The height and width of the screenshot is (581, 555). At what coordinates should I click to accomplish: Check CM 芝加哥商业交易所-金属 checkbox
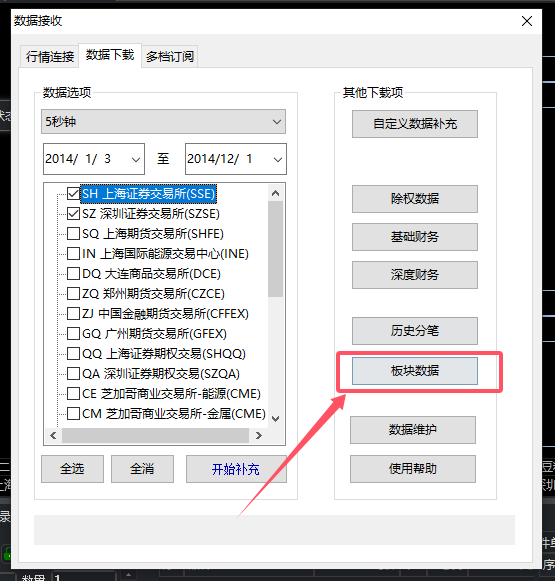coord(73,414)
